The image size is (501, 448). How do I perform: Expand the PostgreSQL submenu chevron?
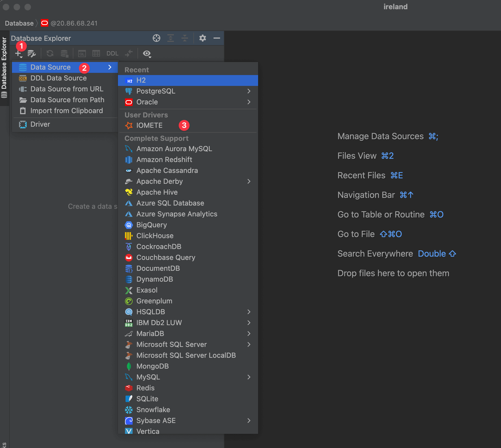pyautogui.click(x=249, y=91)
